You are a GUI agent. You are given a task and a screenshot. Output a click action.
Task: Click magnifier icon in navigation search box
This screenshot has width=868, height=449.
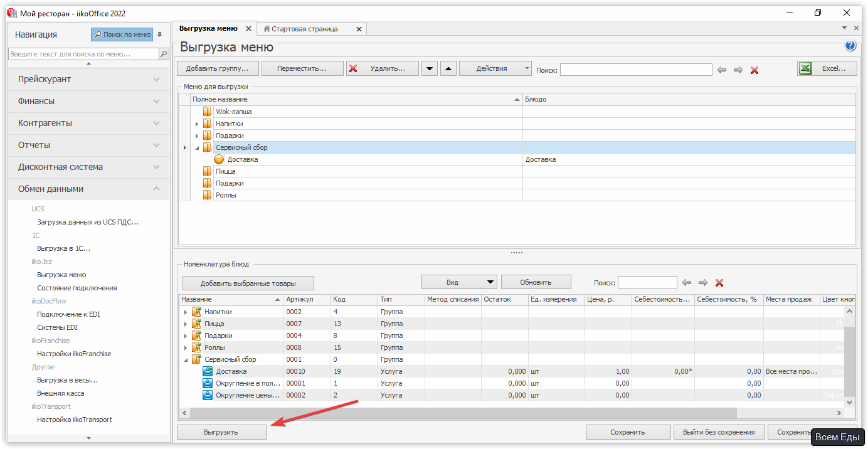[x=164, y=54]
